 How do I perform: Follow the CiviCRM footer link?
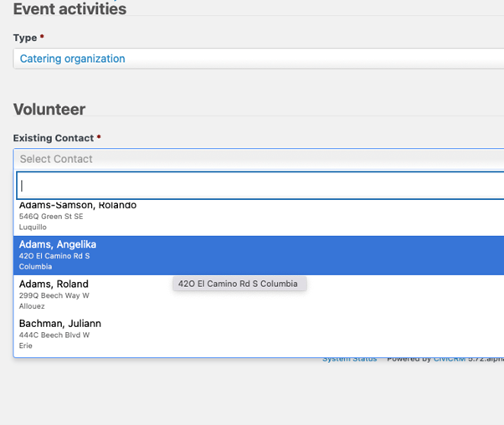(x=452, y=360)
